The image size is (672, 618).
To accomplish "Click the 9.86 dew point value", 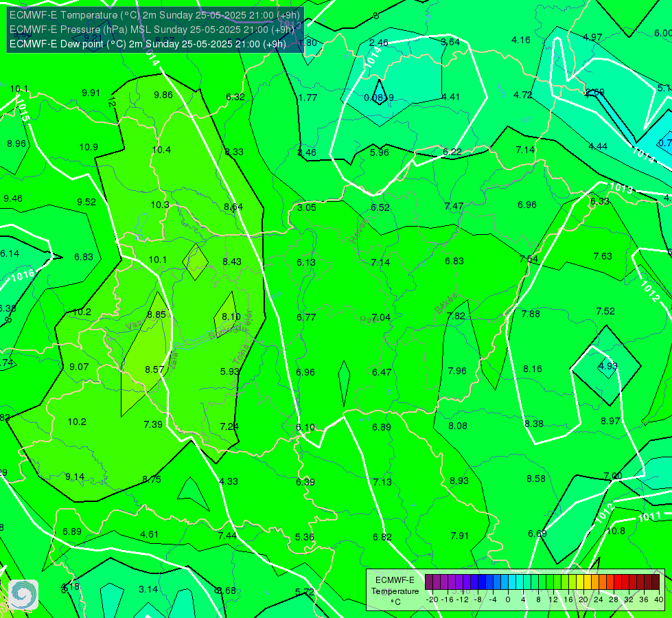I will (x=163, y=95).
